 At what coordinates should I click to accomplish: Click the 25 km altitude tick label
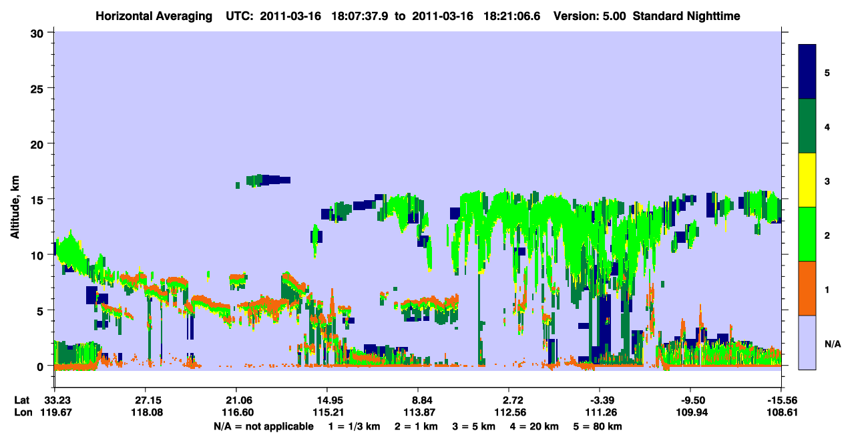pyautogui.click(x=39, y=88)
